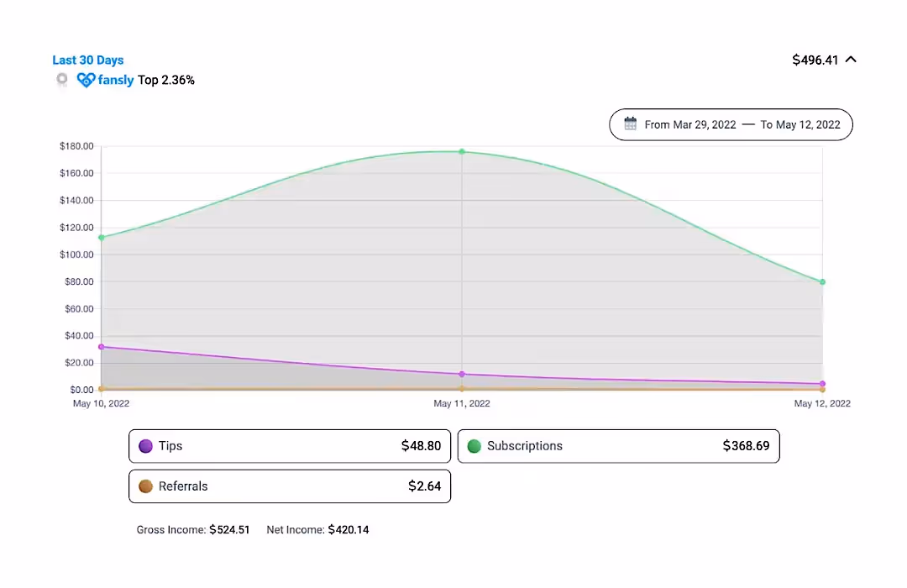Click the $48.80 Tips amount
907x588 pixels.
[x=421, y=446]
